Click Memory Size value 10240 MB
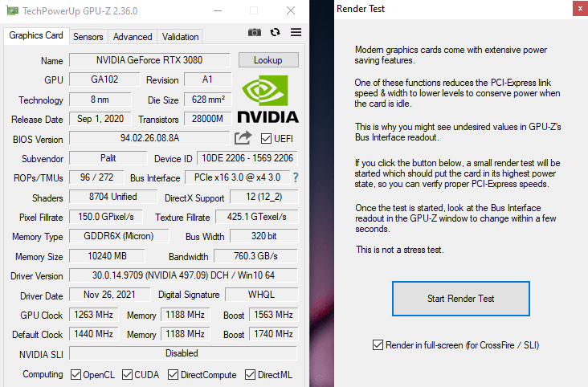588x387 pixels. 108,256
